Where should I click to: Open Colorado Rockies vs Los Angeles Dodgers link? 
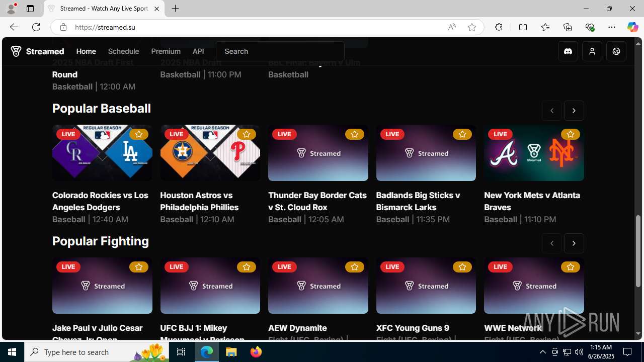click(100, 201)
